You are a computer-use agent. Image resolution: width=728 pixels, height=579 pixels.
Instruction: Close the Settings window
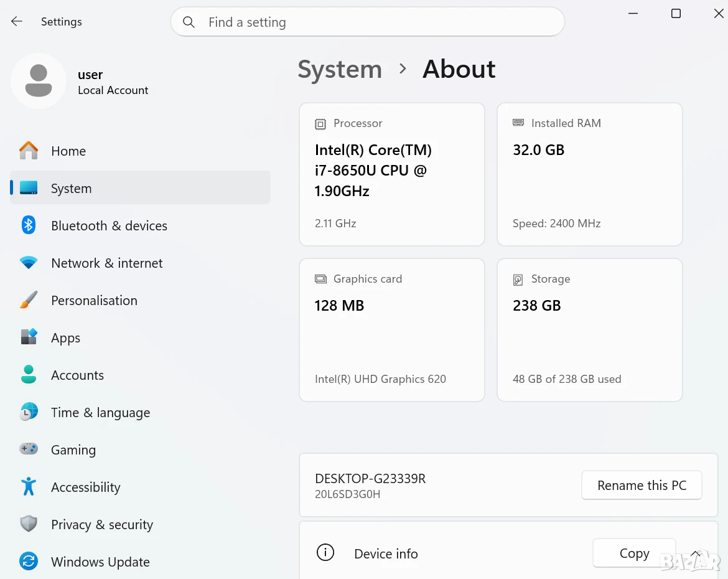718,14
